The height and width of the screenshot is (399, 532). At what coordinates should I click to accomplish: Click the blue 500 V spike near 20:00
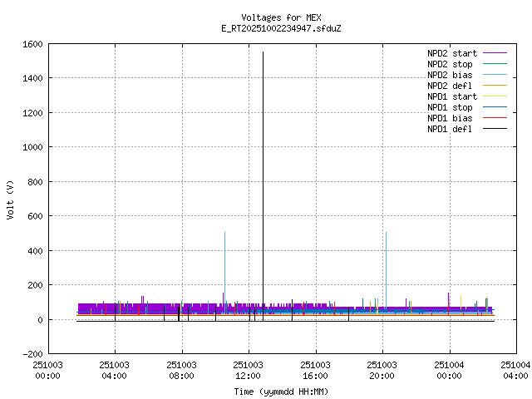pos(386,234)
